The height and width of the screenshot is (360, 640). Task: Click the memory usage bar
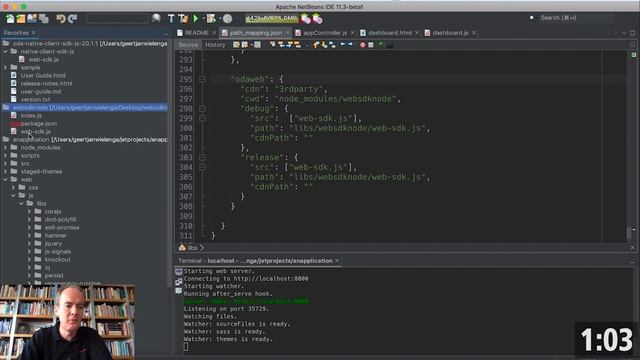pyautogui.click(x=271, y=18)
